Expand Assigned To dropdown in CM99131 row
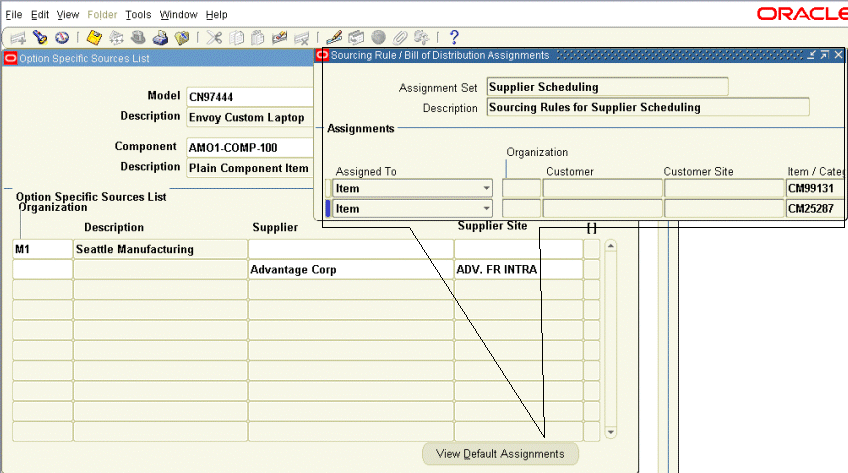 pyautogui.click(x=486, y=188)
